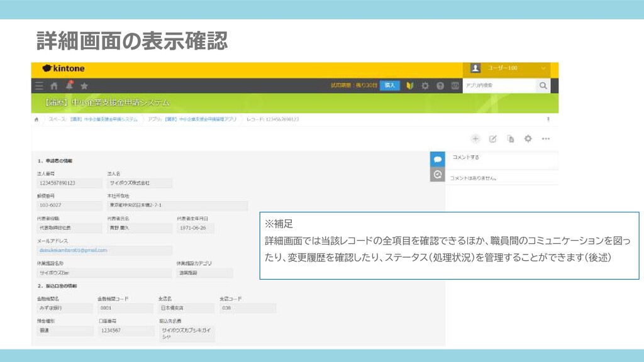Image resolution: width=644 pixels, height=362 pixels.
Task: Open notifications bell icon
Action: coord(69,85)
